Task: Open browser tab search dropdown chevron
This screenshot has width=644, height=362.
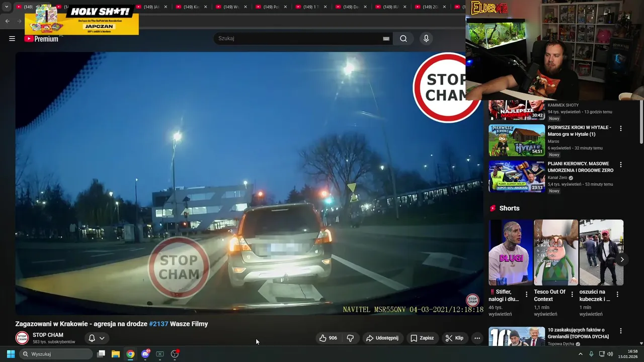Action: point(7,7)
